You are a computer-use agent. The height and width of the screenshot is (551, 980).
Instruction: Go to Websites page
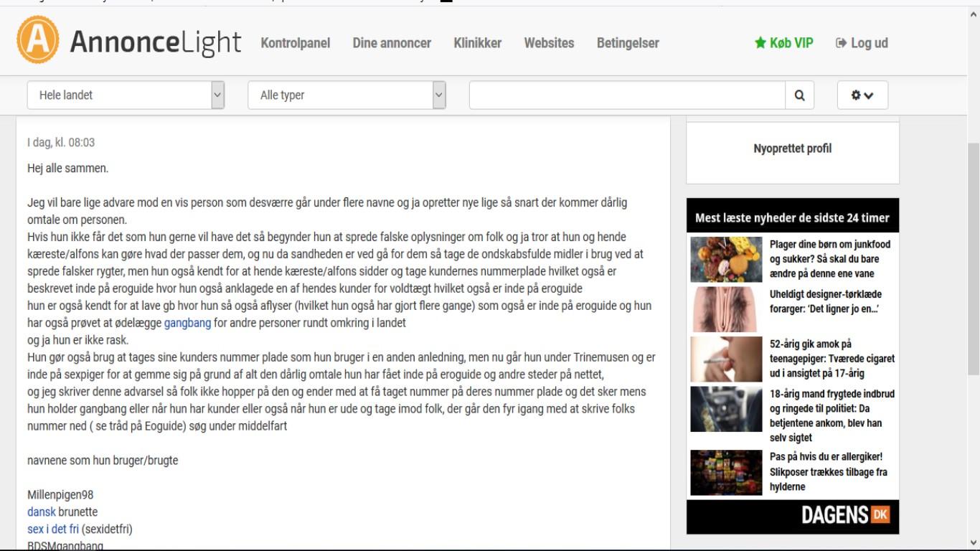(x=549, y=43)
